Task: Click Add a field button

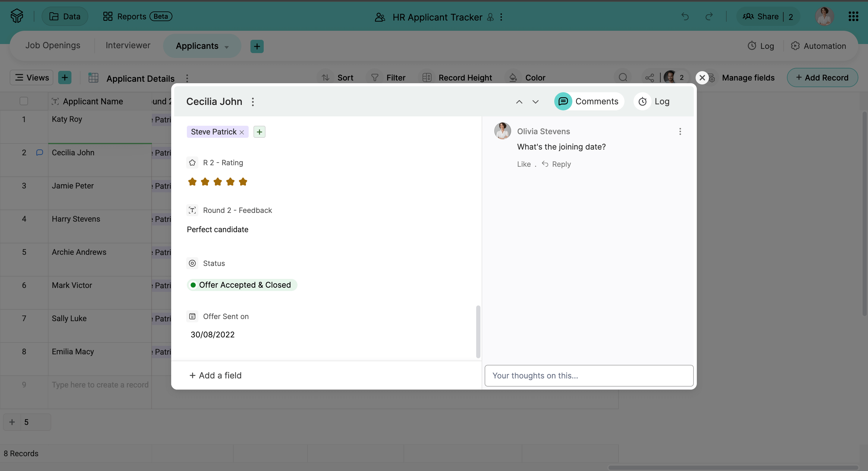Action: [x=216, y=375]
